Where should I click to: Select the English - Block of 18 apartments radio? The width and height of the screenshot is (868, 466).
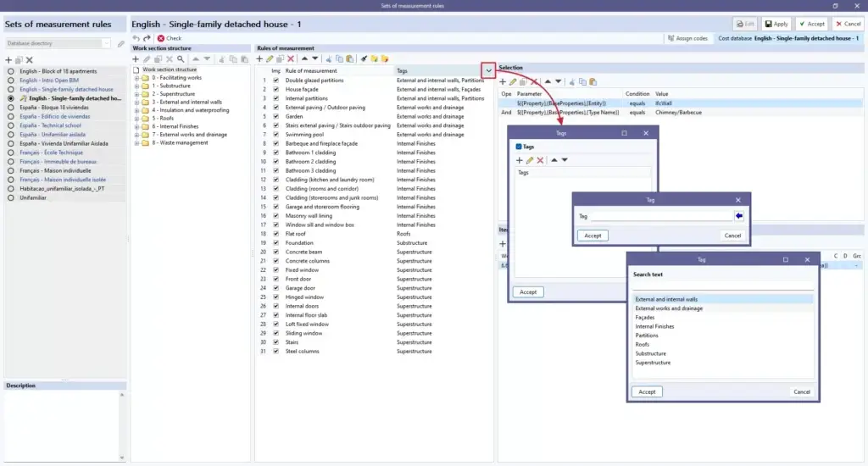(x=10, y=71)
